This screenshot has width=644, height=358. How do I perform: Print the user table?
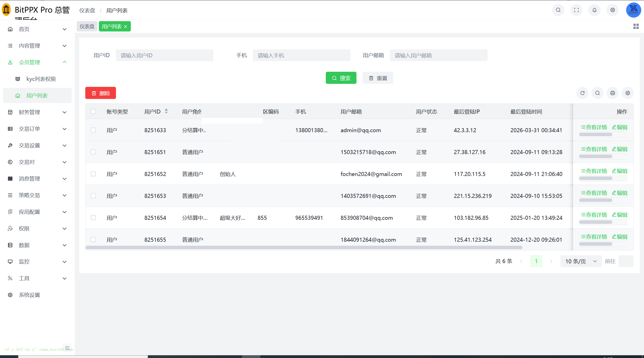coord(613,93)
